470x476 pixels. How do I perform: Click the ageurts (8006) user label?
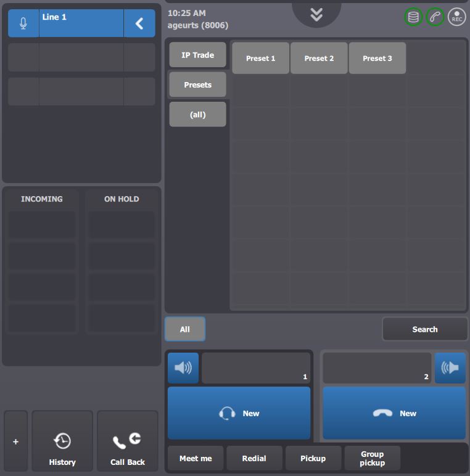pos(198,25)
